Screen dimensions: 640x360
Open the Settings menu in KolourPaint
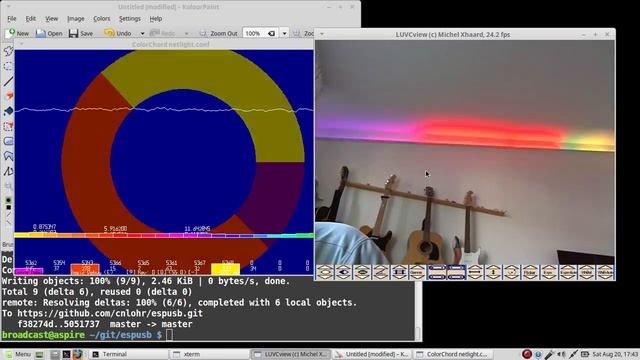coord(130,19)
